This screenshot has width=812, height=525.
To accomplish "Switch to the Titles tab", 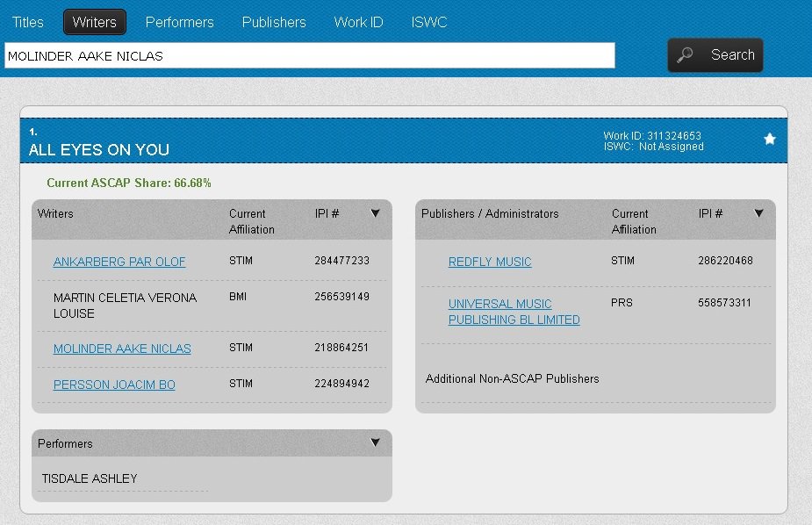I will click(x=27, y=22).
